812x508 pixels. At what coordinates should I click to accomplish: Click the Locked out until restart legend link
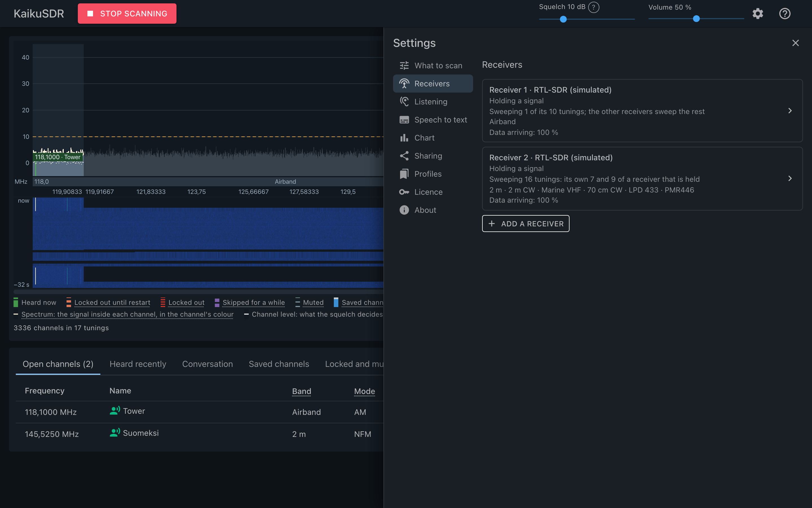112,302
